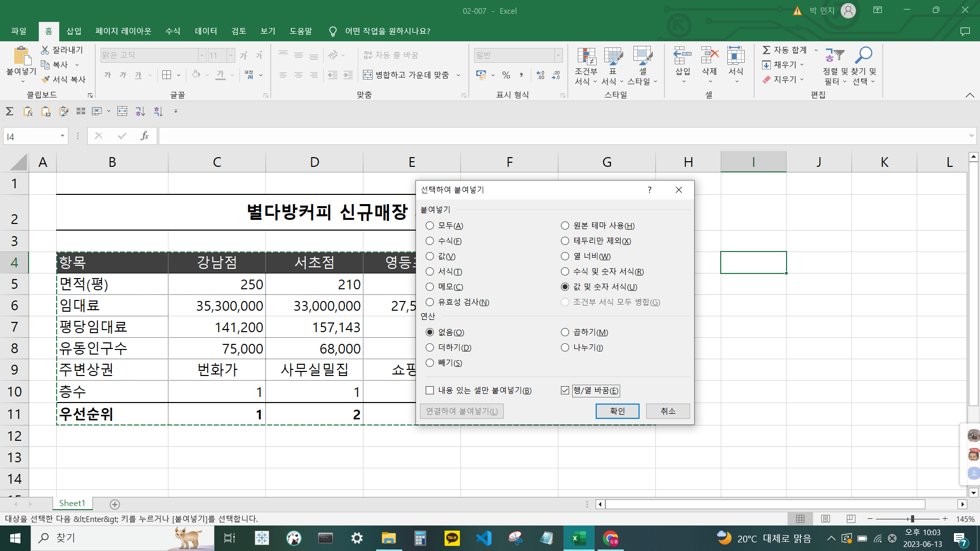Click the Insert Function fx icon
This screenshot has height=551, width=980.
click(144, 136)
